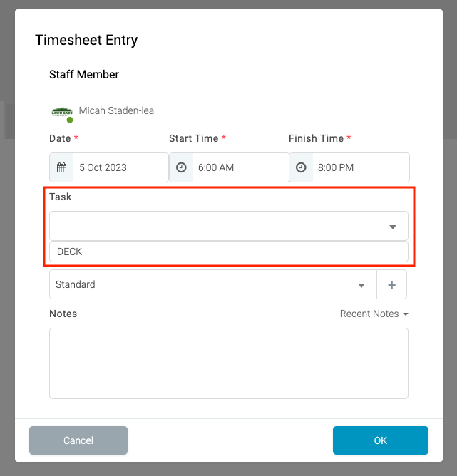Click the clock icon for Start Time
Image resolution: width=457 pixels, height=476 pixels.
pyautogui.click(x=181, y=168)
